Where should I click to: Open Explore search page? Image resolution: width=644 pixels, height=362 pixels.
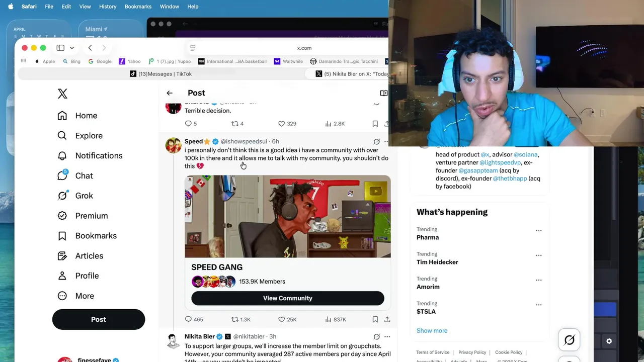[80, 136]
